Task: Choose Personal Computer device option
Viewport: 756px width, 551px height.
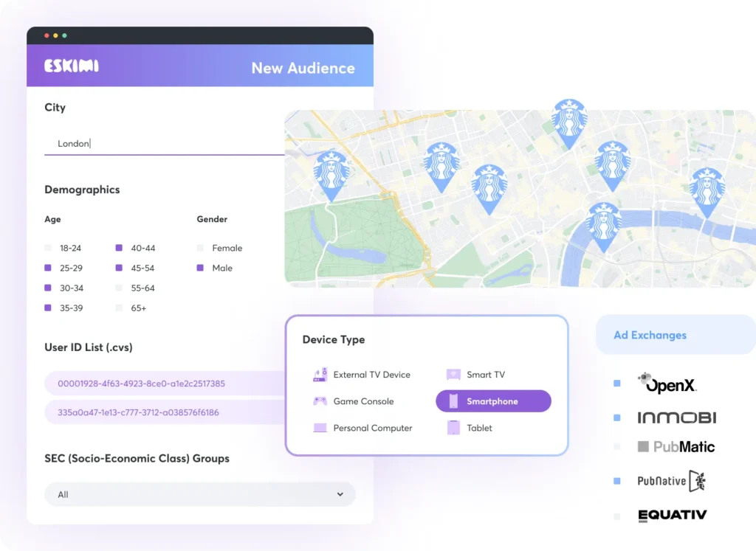Action: pyautogui.click(x=363, y=428)
